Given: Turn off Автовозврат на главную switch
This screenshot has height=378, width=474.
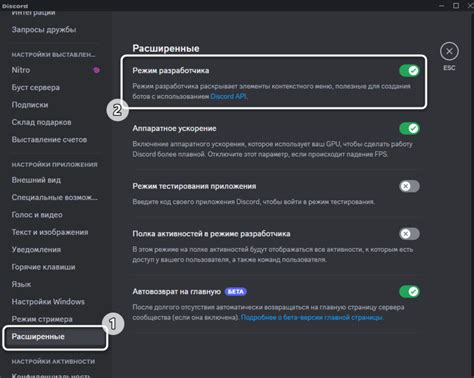Looking at the screenshot, I should pyautogui.click(x=409, y=292).
